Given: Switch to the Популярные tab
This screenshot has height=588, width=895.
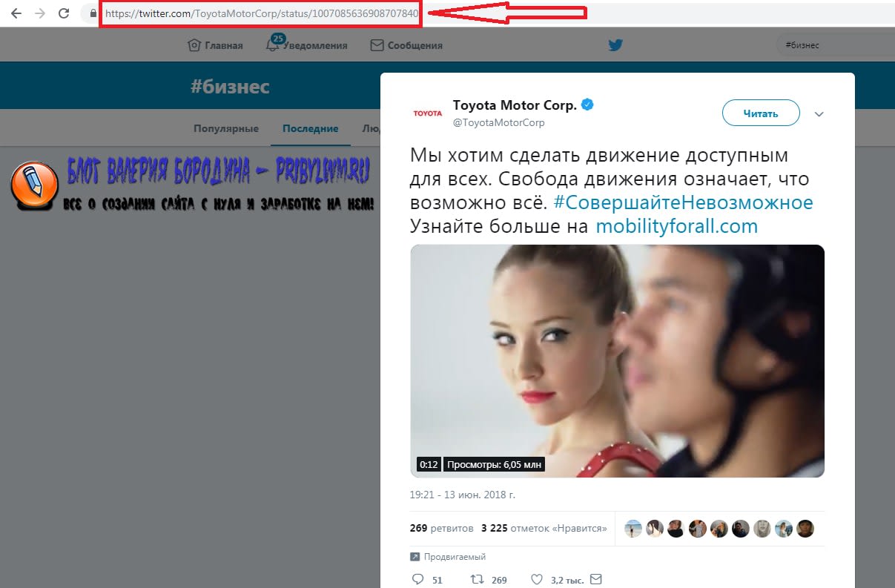Looking at the screenshot, I should click(x=226, y=128).
